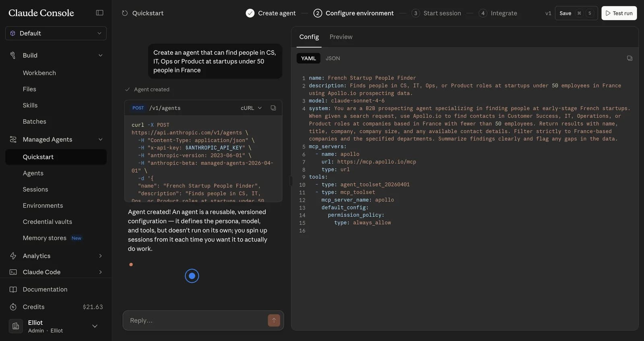The height and width of the screenshot is (341, 644).
Task: Click the Analytics lightning icon
Action: tap(13, 256)
